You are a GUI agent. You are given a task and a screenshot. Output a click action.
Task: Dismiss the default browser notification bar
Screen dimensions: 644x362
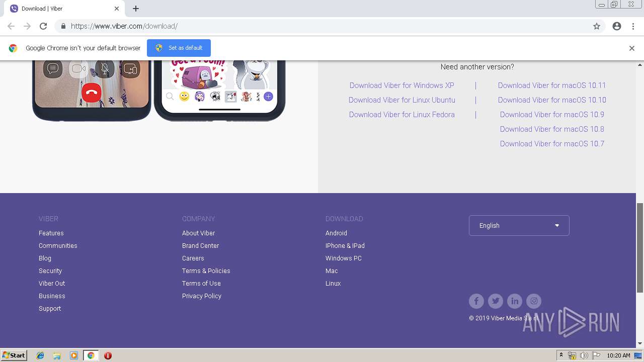coord(632,48)
